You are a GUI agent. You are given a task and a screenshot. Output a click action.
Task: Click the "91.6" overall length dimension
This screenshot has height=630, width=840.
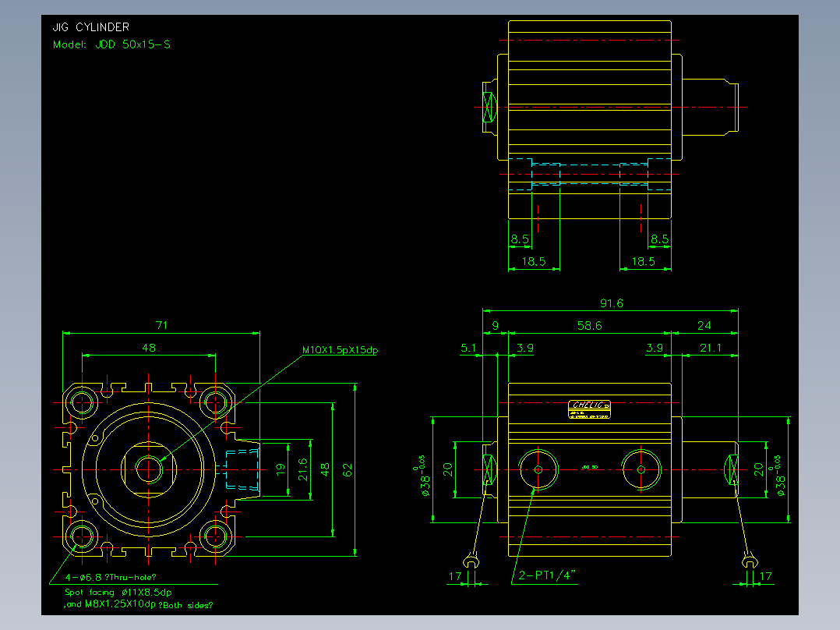pyautogui.click(x=611, y=303)
